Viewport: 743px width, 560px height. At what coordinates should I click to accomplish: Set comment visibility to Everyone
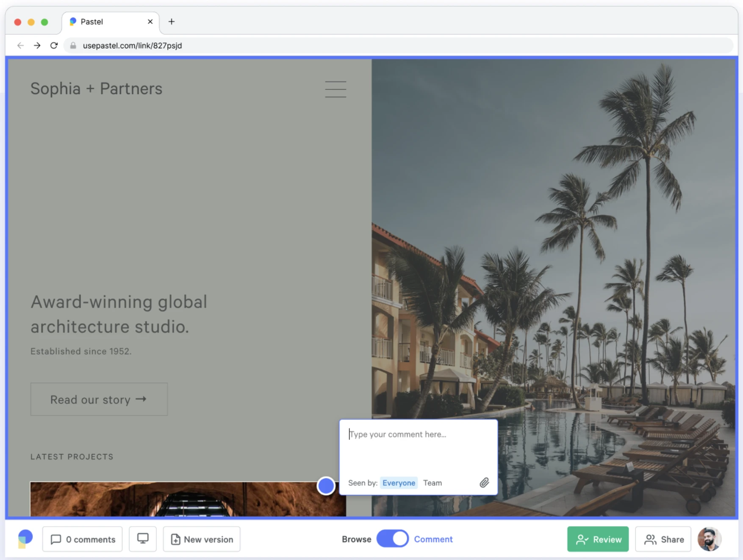coord(398,483)
